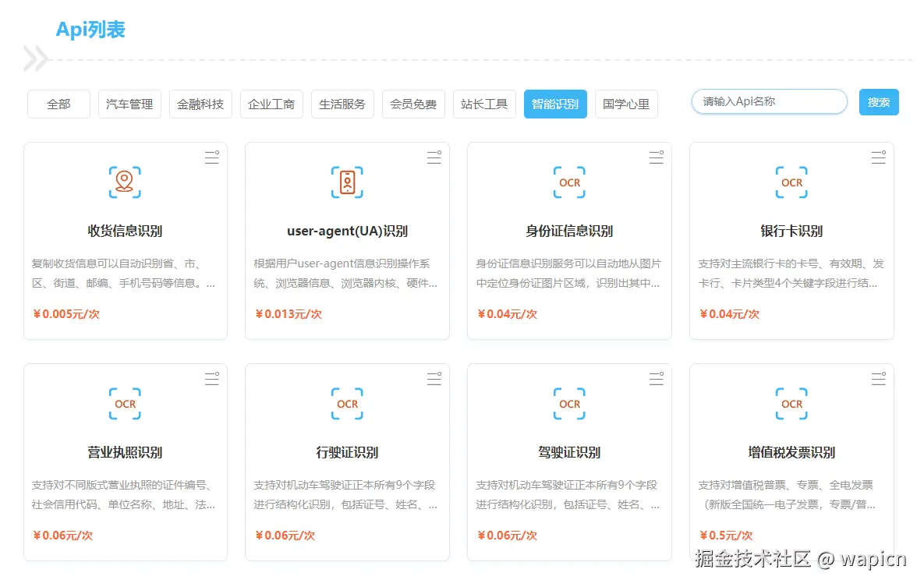Click the OCR icon on 身份证信息识别 card

(569, 182)
